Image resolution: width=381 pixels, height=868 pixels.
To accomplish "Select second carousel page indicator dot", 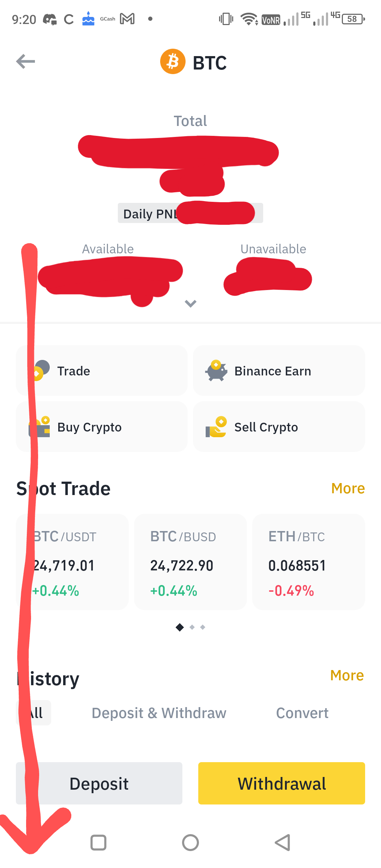I will tap(192, 627).
